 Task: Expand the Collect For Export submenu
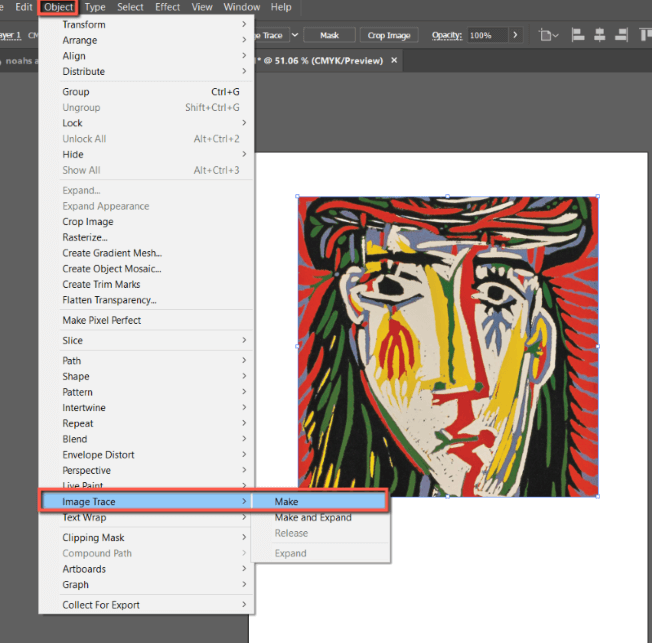(146, 605)
